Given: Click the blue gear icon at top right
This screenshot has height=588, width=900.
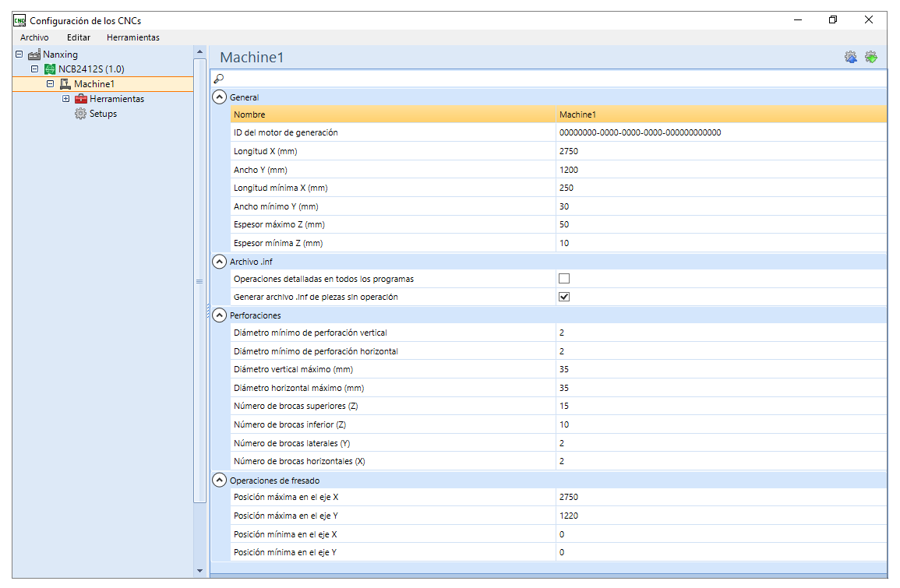Looking at the screenshot, I should [851, 57].
